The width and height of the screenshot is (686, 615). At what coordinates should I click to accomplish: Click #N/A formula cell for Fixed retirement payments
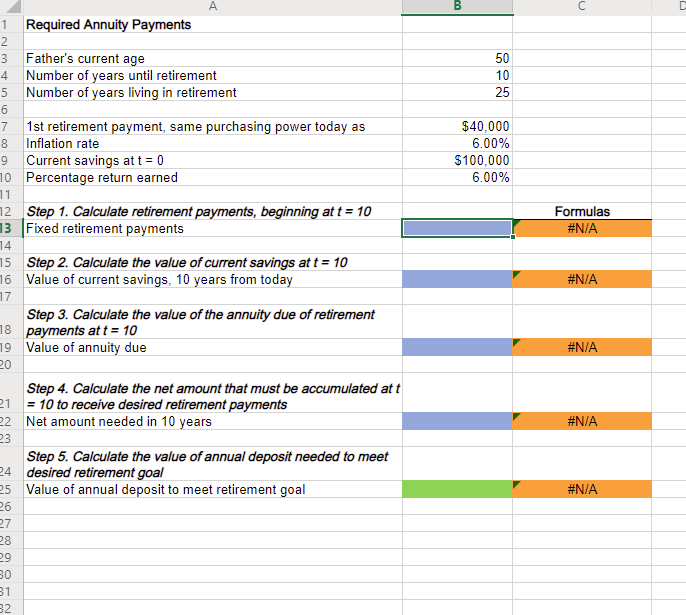(582, 228)
